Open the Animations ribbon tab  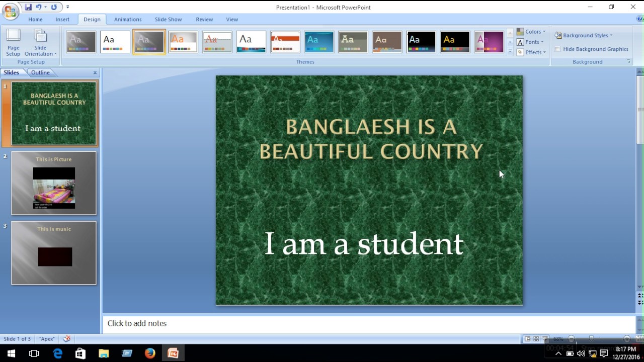(x=128, y=19)
